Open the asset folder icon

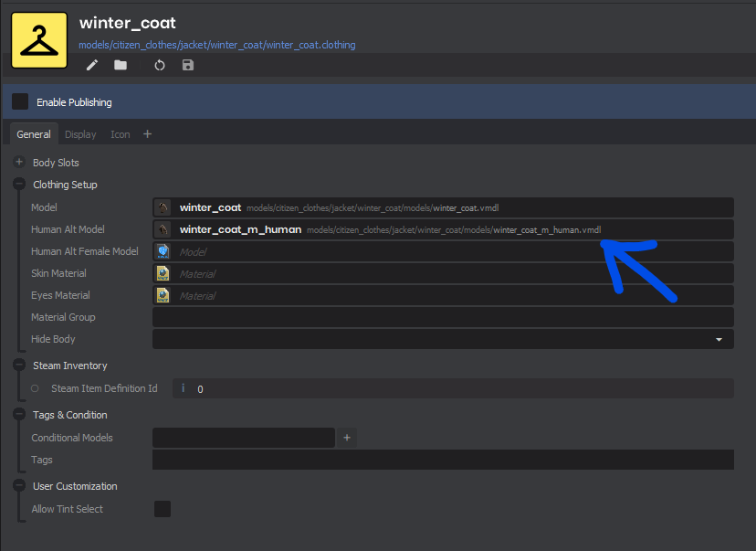coord(121,65)
